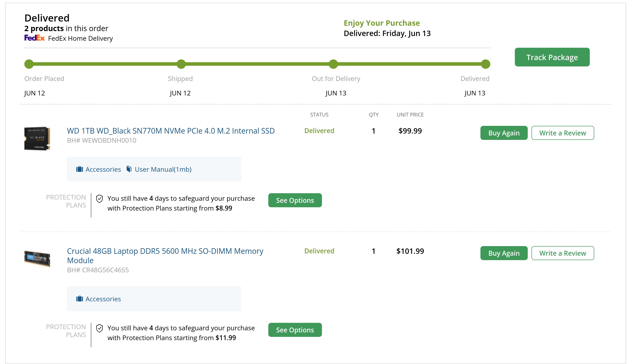Click the FedEx logo
Screen dimensions: 627x364
pyautogui.click(x=34, y=38)
